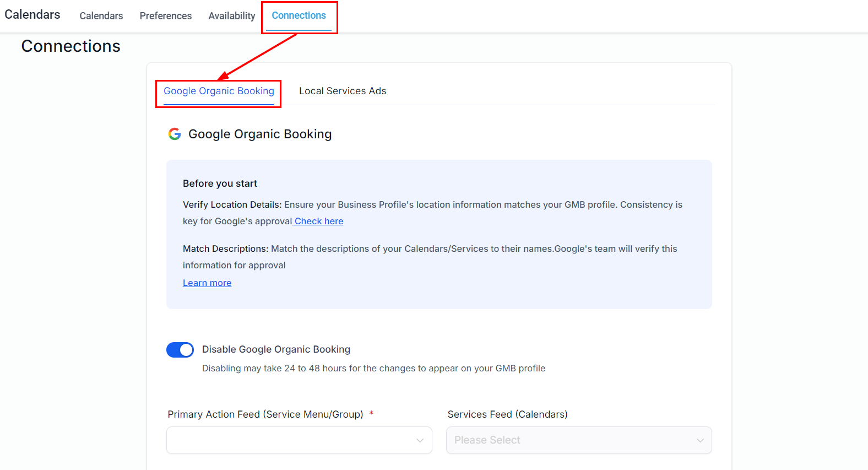Click the chevron arrow in Primary Action Feed

(420, 440)
